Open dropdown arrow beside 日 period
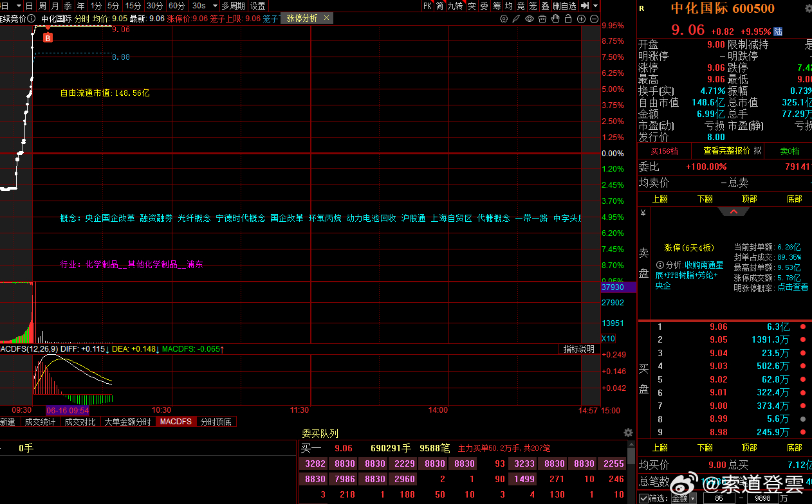The image size is (812, 504). click(x=19, y=6)
